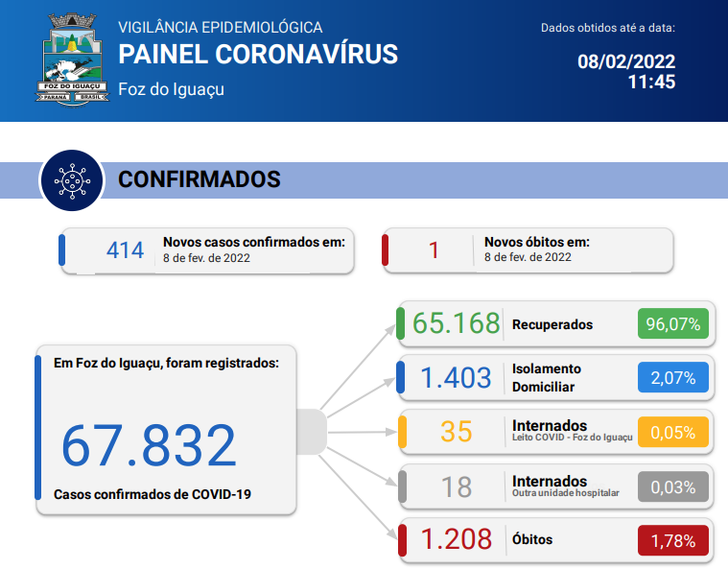Click the 1.208 deaths number

pyautogui.click(x=456, y=539)
